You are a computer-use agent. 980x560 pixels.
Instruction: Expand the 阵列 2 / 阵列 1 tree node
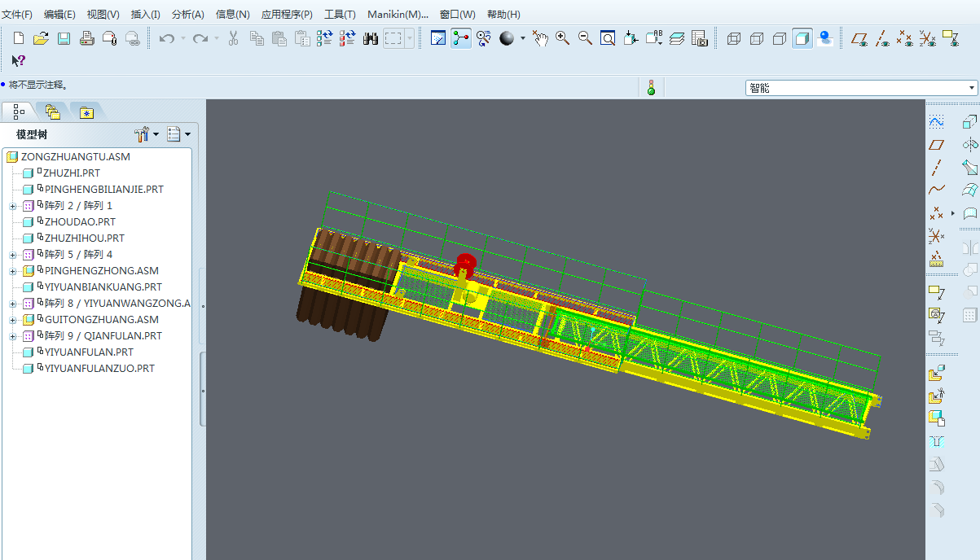pos(13,206)
